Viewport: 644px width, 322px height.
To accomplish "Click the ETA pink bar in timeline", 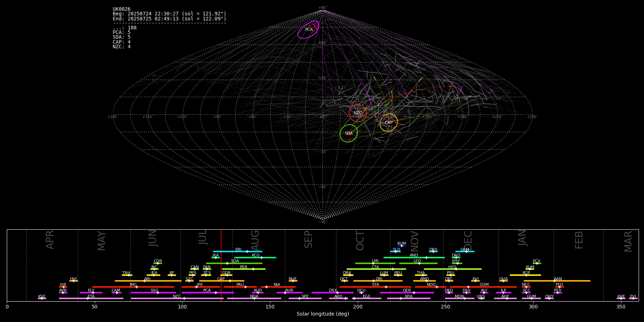I will click(x=91, y=298).
